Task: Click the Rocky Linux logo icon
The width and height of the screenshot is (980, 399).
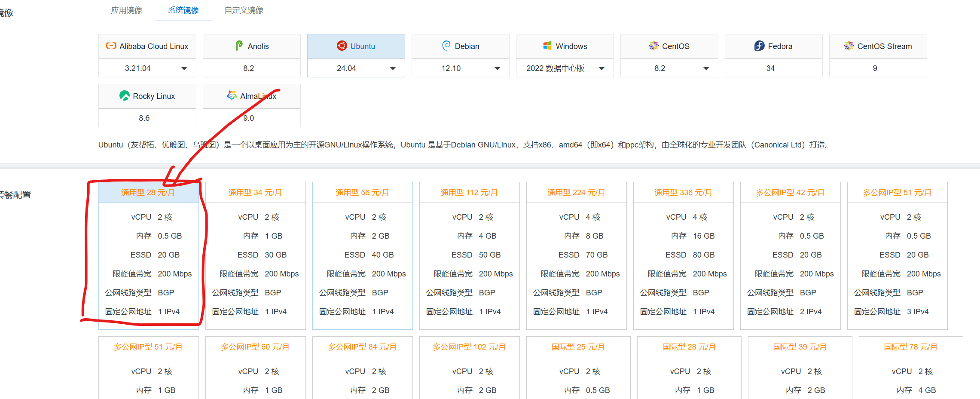Action: [125, 95]
